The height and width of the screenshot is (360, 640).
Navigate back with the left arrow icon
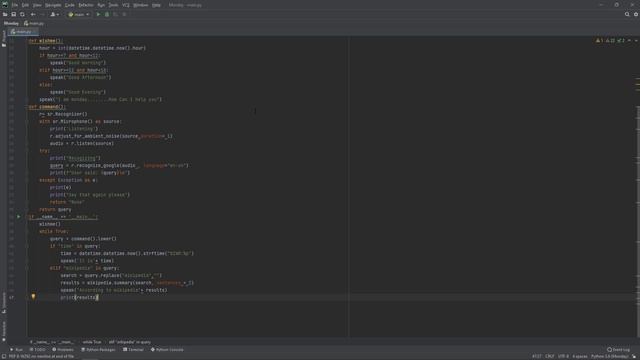pos(33,14)
